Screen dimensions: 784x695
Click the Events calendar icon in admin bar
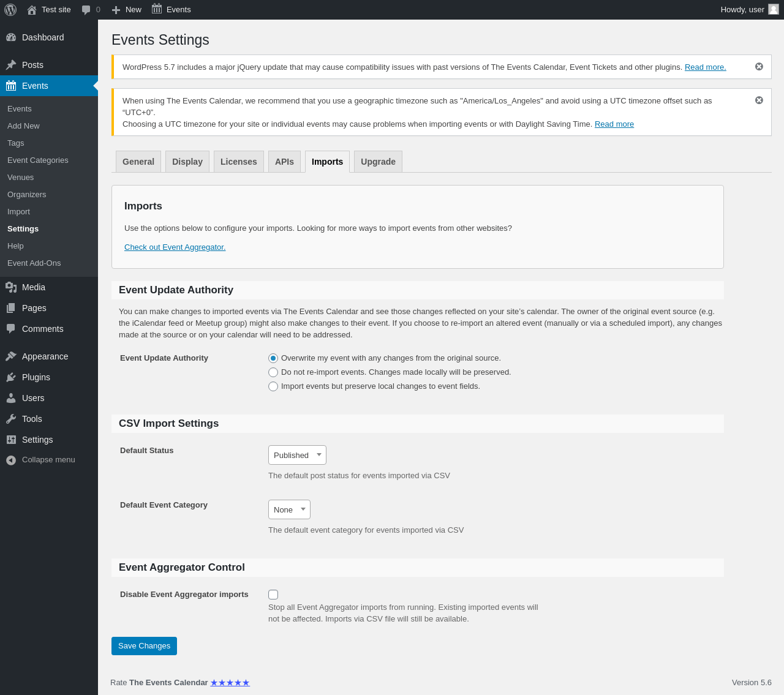157,9
